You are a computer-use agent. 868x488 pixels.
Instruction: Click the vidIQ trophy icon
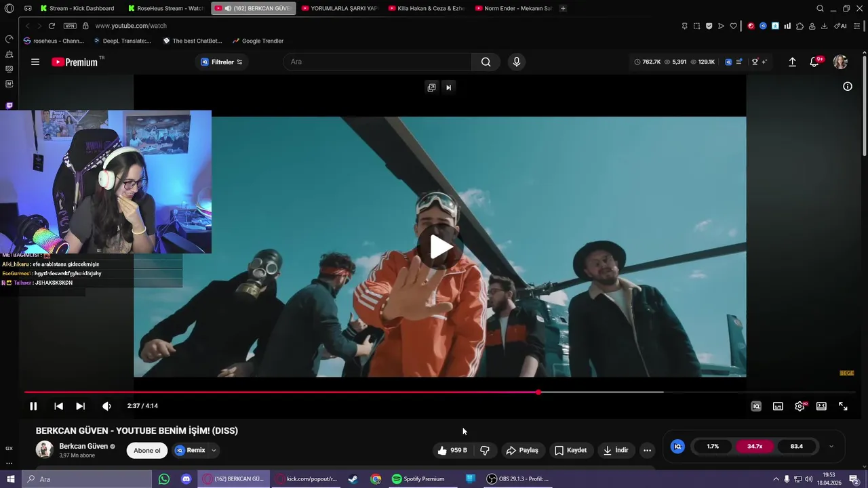[x=755, y=62]
